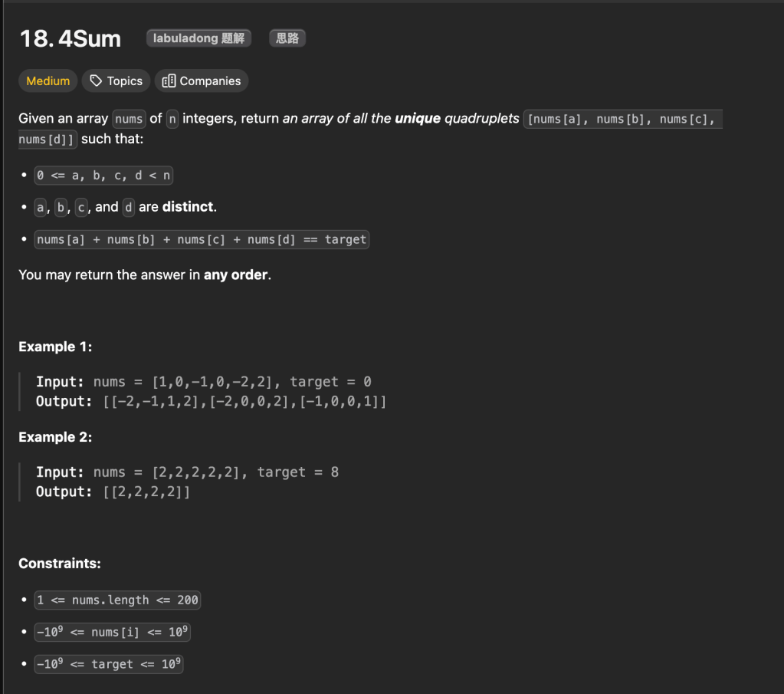Click the Medium difficulty badge
Image resolution: width=784 pixels, height=694 pixels.
pos(48,81)
